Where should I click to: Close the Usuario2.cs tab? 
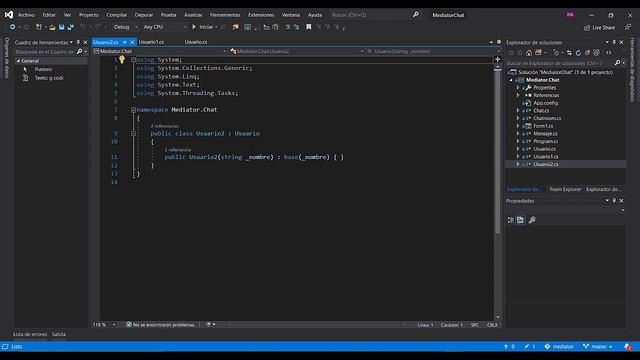pos(132,42)
